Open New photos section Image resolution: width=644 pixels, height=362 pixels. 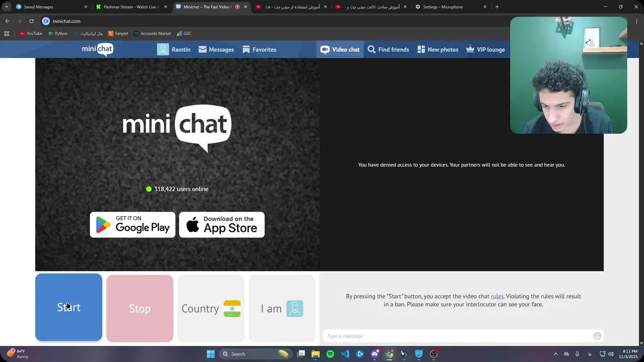[438, 49]
